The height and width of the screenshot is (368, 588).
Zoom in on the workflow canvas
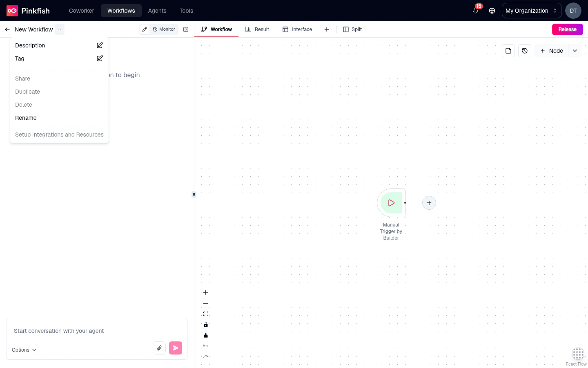pos(206,293)
